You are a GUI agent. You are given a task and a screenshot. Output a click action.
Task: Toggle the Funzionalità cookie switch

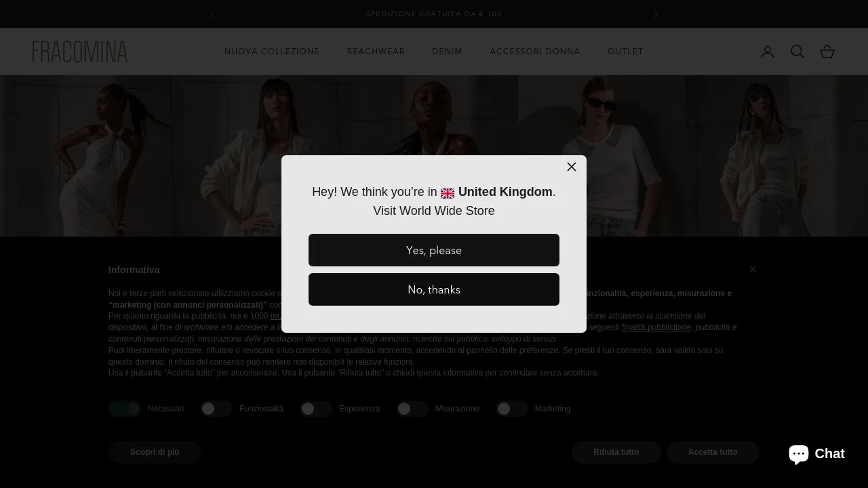point(216,409)
